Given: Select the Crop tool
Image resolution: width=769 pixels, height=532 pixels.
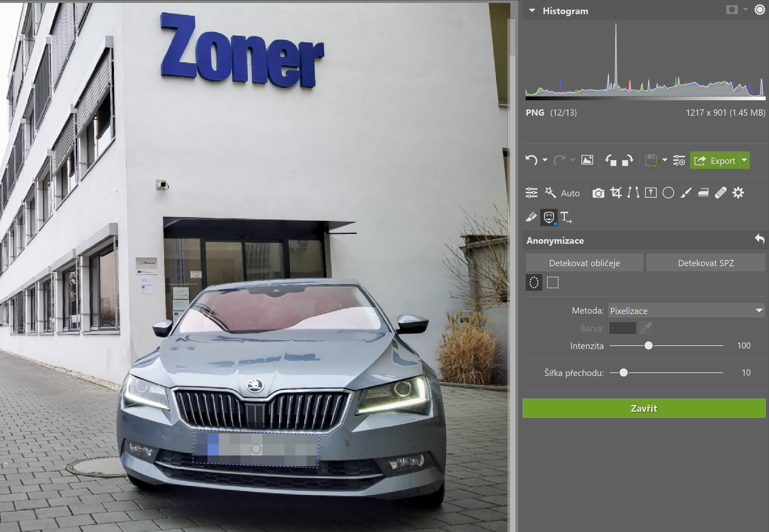Looking at the screenshot, I should point(616,193).
